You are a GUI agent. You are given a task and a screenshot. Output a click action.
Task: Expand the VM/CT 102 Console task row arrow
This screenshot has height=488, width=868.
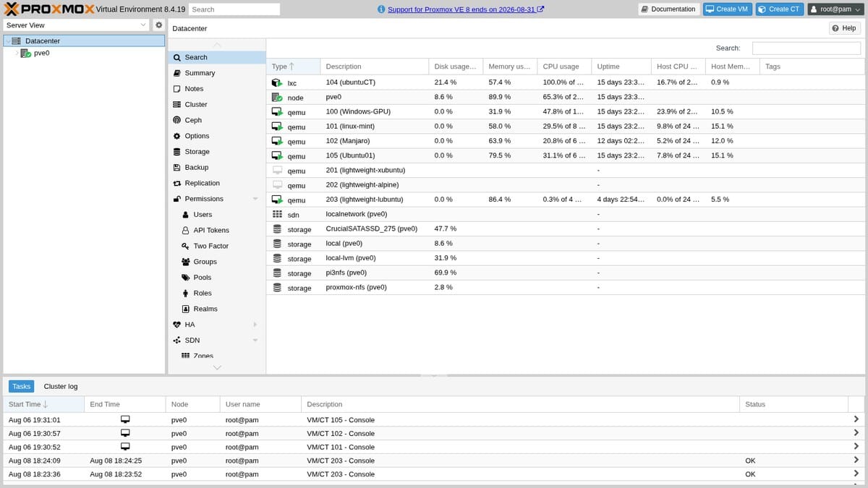[856, 433]
